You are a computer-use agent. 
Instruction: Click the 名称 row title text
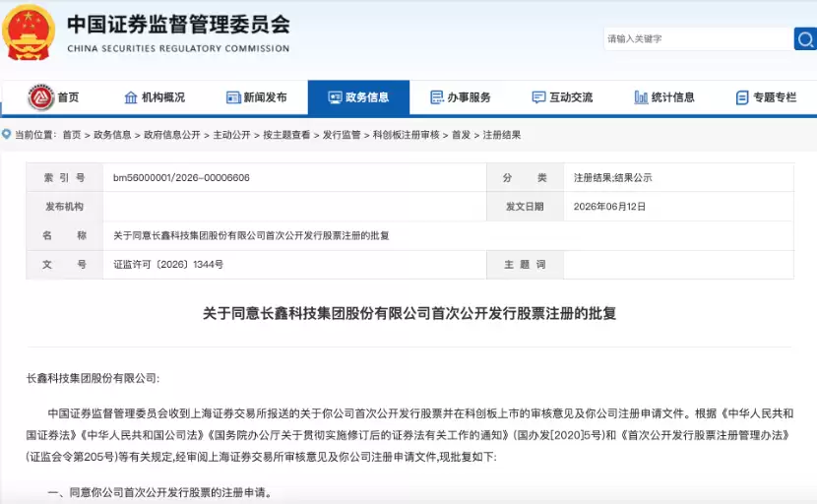click(x=251, y=235)
